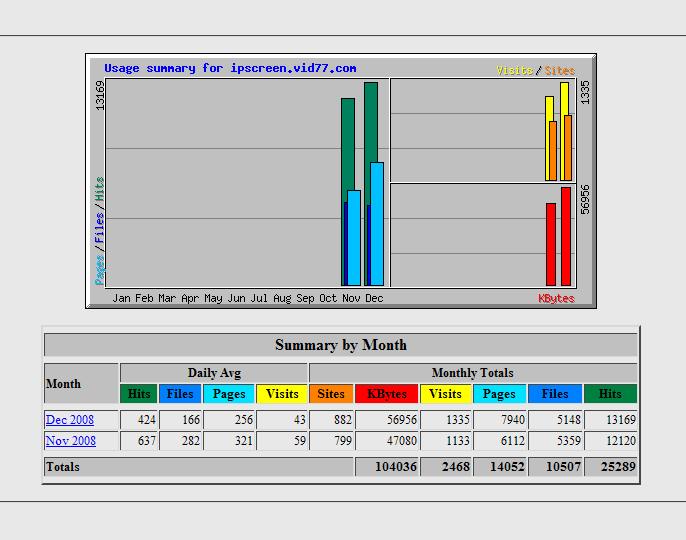Screen dimensions: 686x540
Task: Click the red KBytes column header
Action: click(387, 394)
